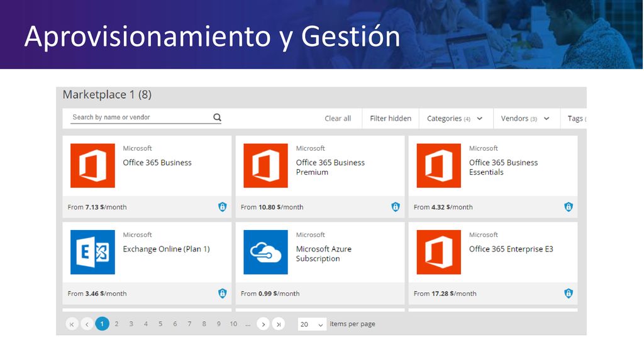Viewport: 644px width, 362px height.
Task: Select page 1 in pagination
Action: pyautogui.click(x=103, y=324)
